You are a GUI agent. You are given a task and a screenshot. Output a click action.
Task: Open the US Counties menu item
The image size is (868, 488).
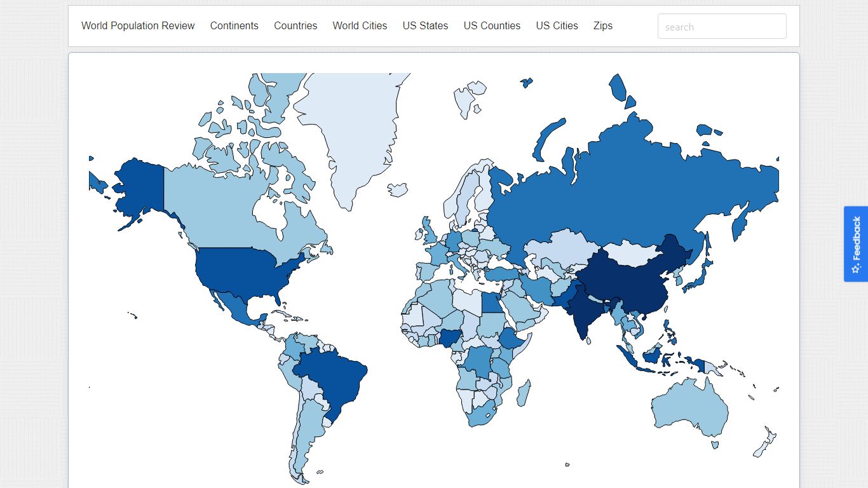492,26
